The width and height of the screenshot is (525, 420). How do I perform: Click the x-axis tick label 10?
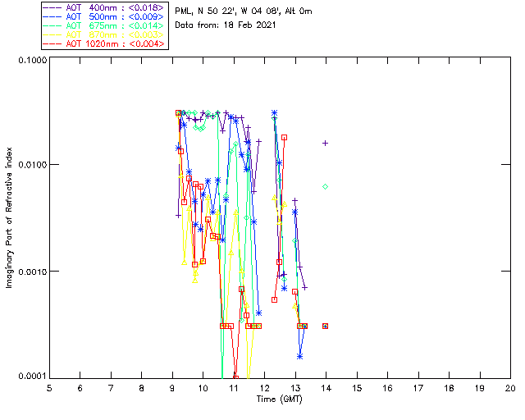coord(203,389)
